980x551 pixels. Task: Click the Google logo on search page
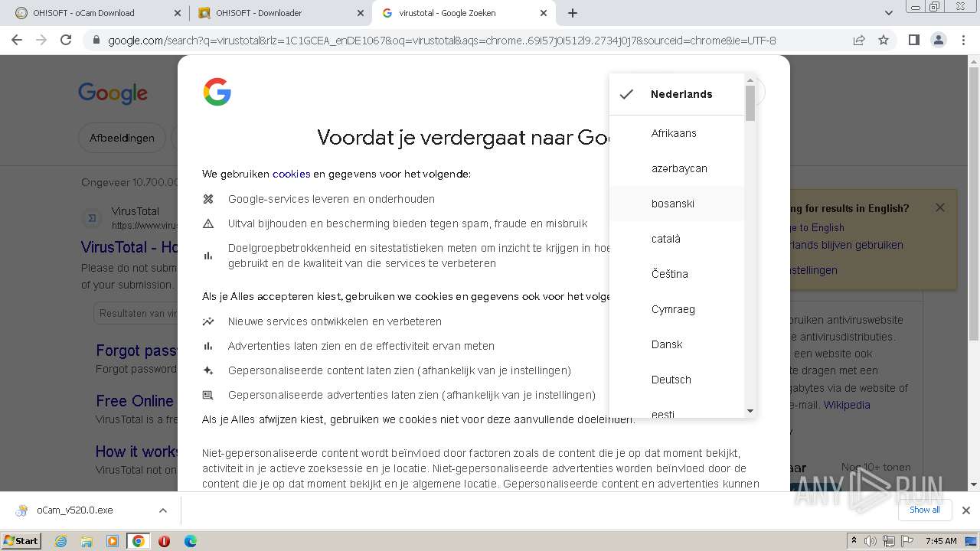click(113, 93)
